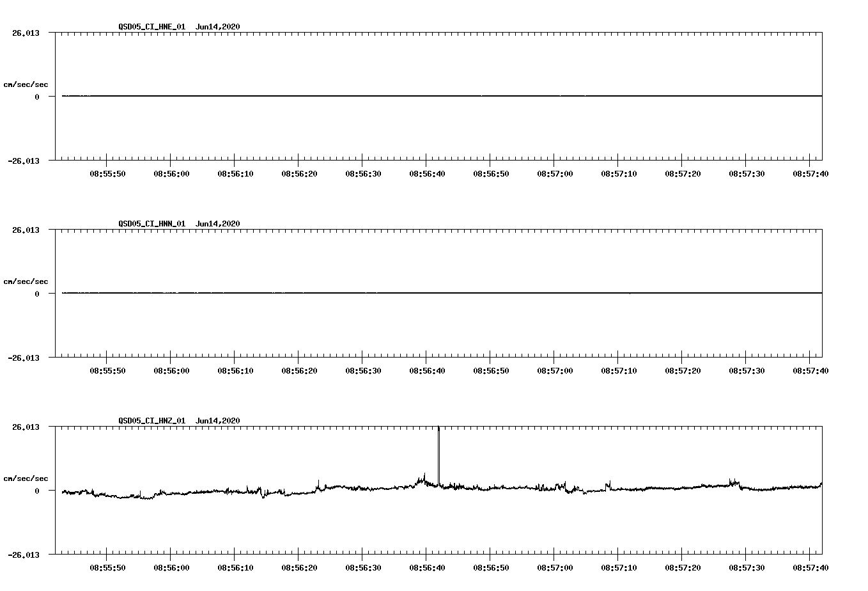Click the 08:57:20 time label under HNE plot
The height and width of the screenshot is (591, 868).
click(x=683, y=174)
